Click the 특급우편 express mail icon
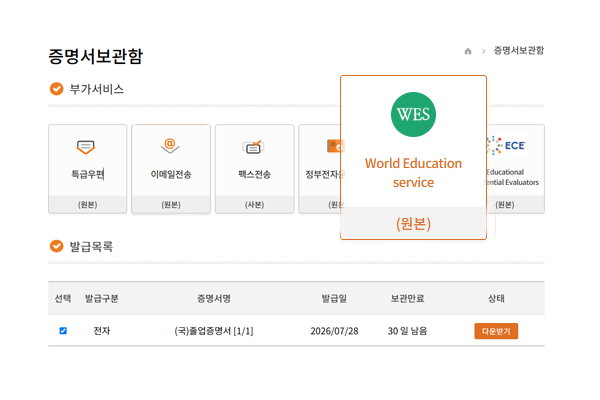Image resolution: width=600 pixels, height=400 pixels. [x=86, y=147]
